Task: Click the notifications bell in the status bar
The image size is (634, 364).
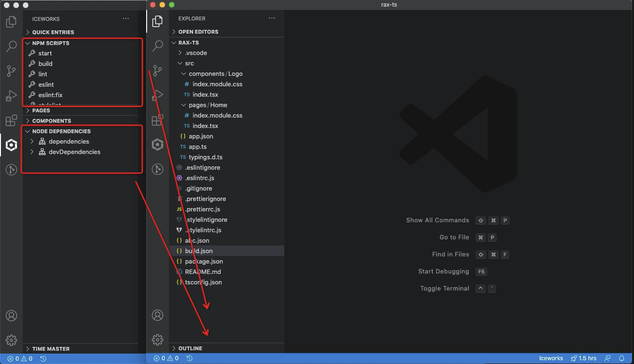Action: click(x=622, y=358)
